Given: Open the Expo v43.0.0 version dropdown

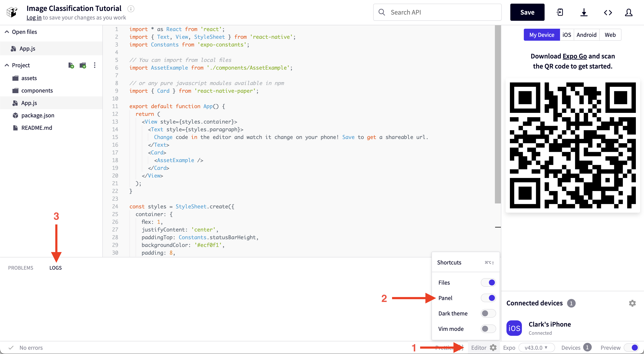Looking at the screenshot, I should tap(536, 348).
